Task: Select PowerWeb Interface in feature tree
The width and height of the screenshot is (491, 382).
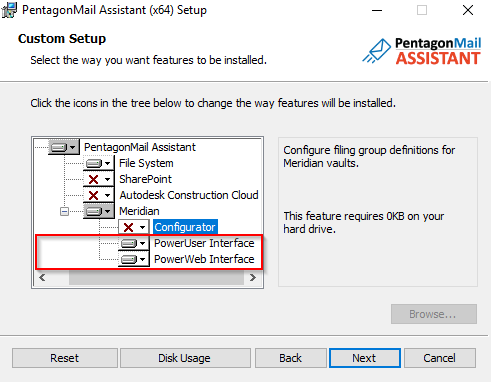Action: [x=204, y=259]
